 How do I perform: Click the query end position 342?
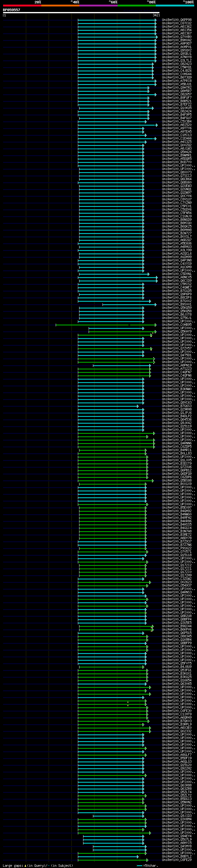155,15
